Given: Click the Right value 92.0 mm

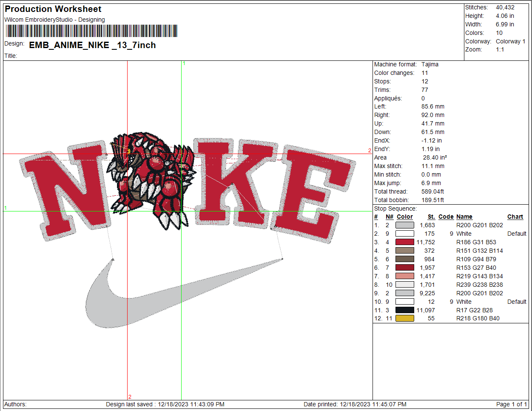Looking at the screenshot, I should coord(433,115).
